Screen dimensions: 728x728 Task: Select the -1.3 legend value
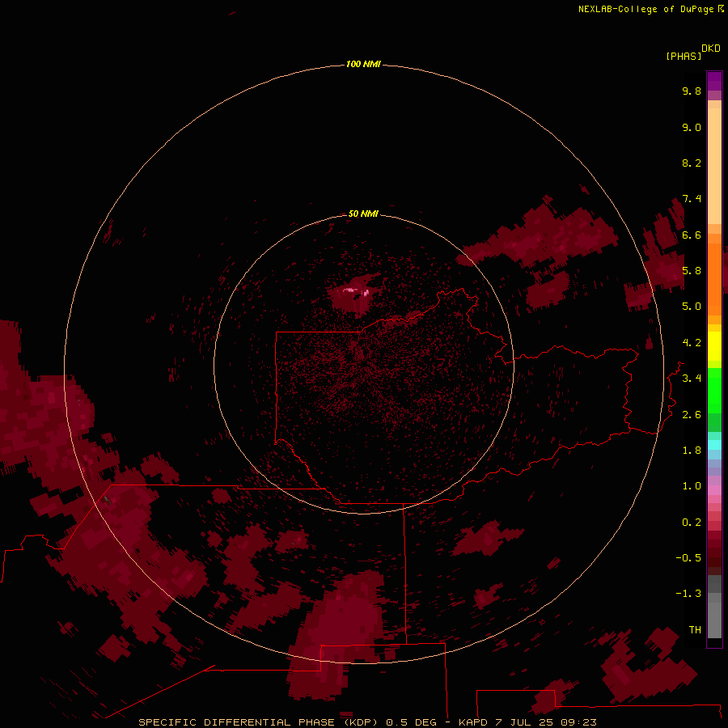click(688, 594)
